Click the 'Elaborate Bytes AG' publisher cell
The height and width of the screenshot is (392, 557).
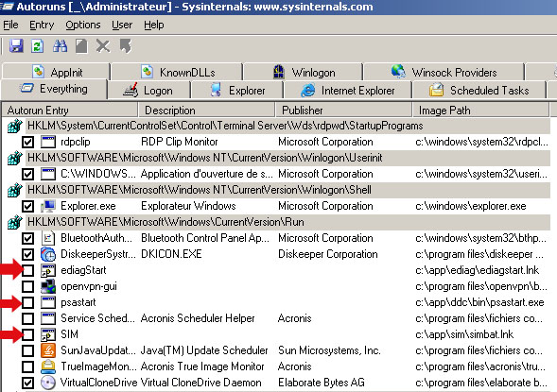tap(322, 383)
